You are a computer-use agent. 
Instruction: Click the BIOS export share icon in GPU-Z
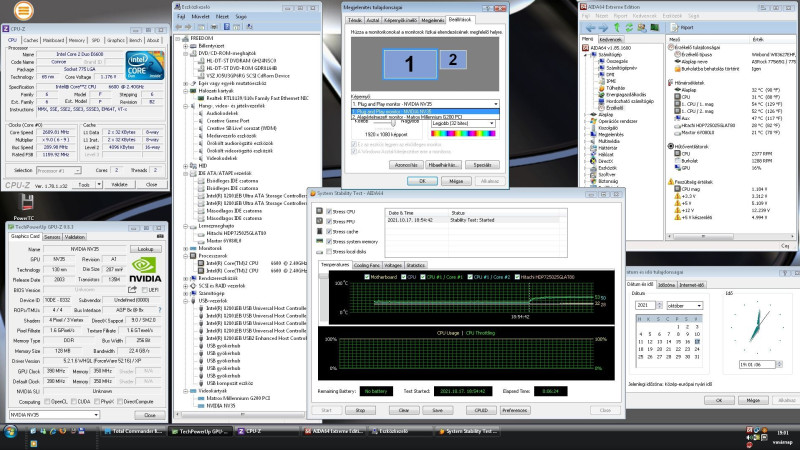[x=132, y=289]
